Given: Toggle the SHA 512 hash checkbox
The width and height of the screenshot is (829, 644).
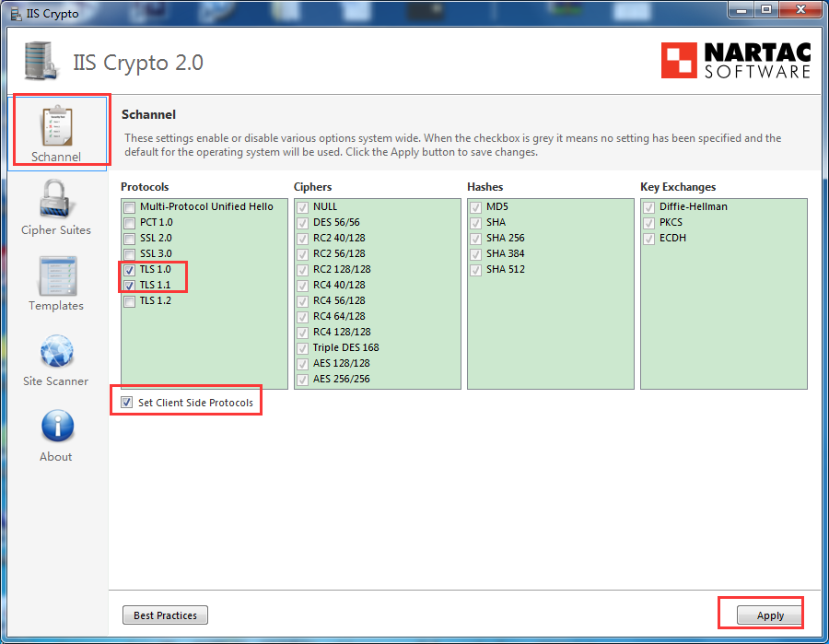Looking at the screenshot, I should pyautogui.click(x=476, y=270).
